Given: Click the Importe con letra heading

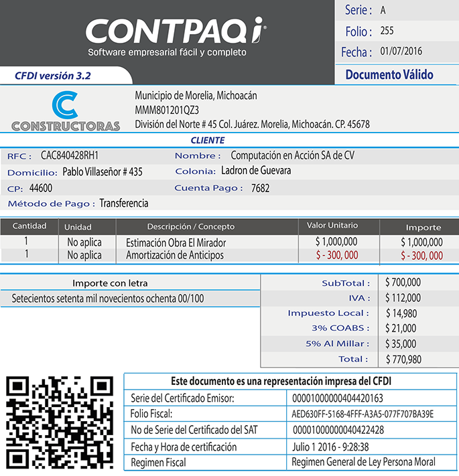Looking at the screenshot, I should click(x=110, y=283).
